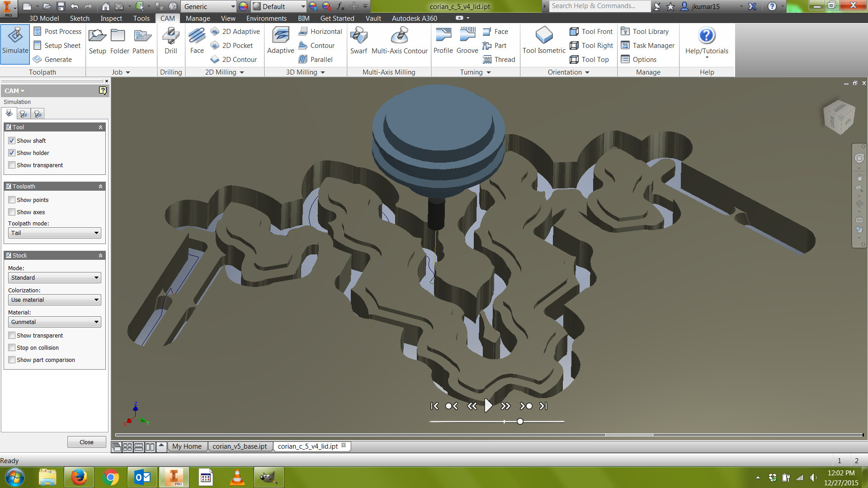Select the Pattern tool

coord(143,41)
